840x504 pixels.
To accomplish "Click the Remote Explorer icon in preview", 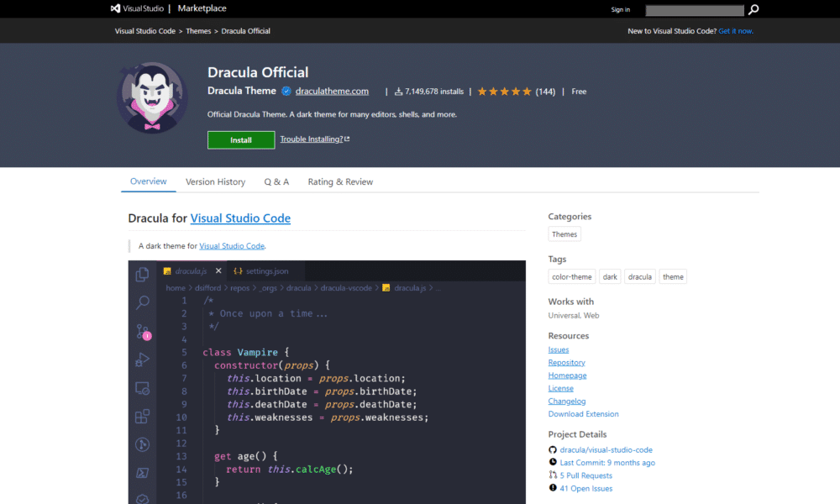I will point(142,388).
